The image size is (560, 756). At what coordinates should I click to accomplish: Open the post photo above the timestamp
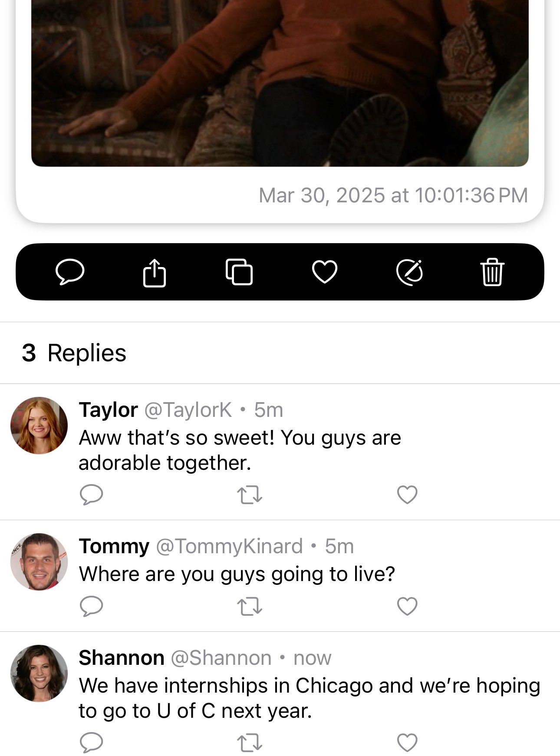[x=280, y=83]
